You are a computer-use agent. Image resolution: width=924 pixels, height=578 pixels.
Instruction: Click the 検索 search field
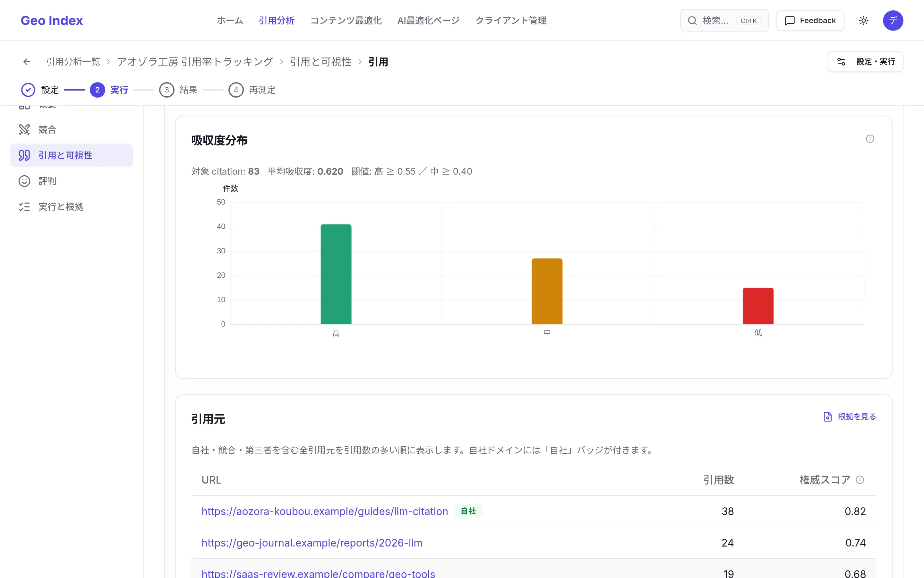click(724, 20)
